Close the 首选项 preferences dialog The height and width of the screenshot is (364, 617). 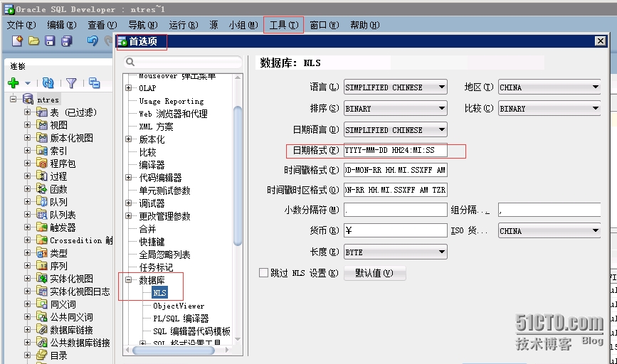tap(600, 41)
